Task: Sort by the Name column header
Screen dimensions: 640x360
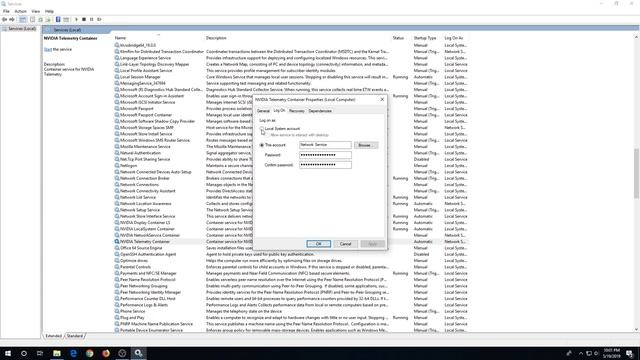Action: [120, 38]
